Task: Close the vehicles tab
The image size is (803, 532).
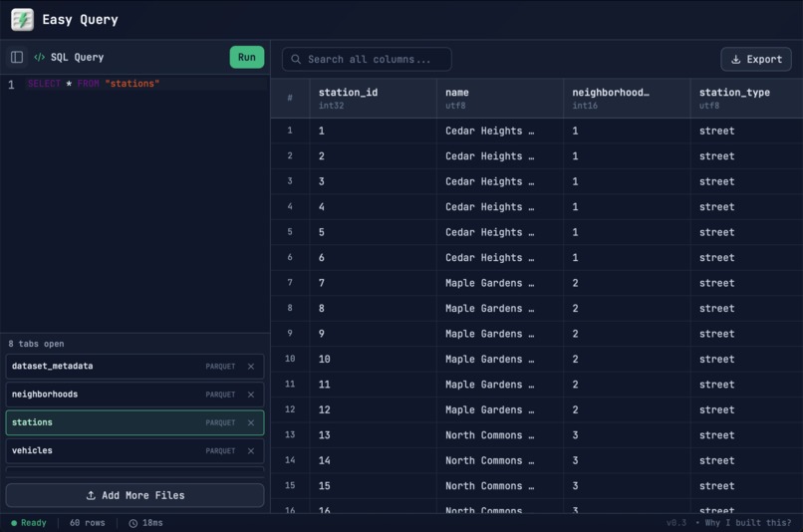Action: [x=251, y=450]
